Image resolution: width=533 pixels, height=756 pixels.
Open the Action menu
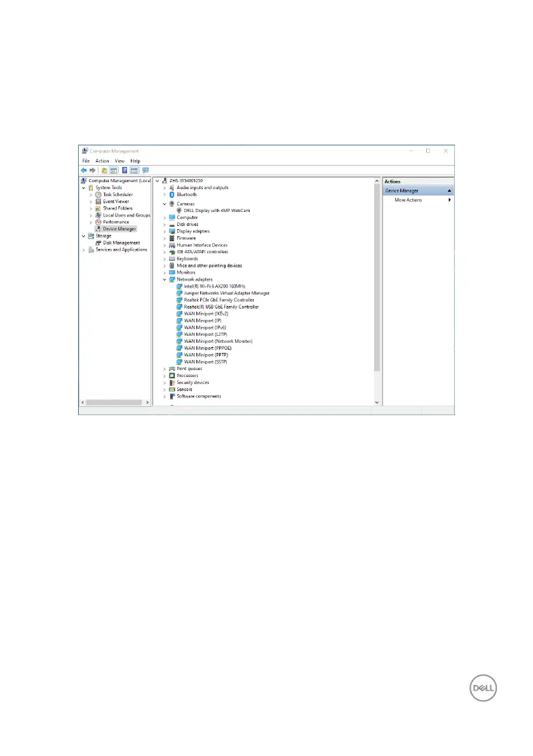tap(102, 161)
